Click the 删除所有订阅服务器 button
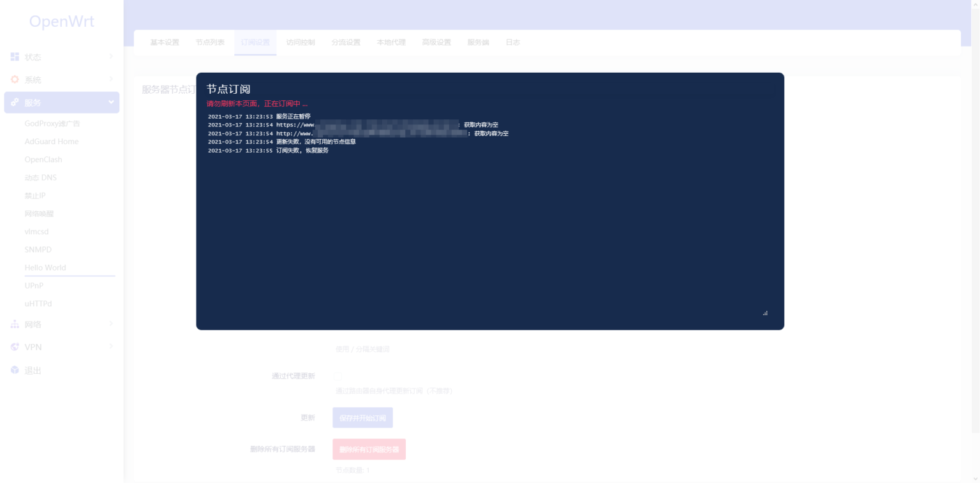The image size is (980, 483). pyautogui.click(x=369, y=449)
